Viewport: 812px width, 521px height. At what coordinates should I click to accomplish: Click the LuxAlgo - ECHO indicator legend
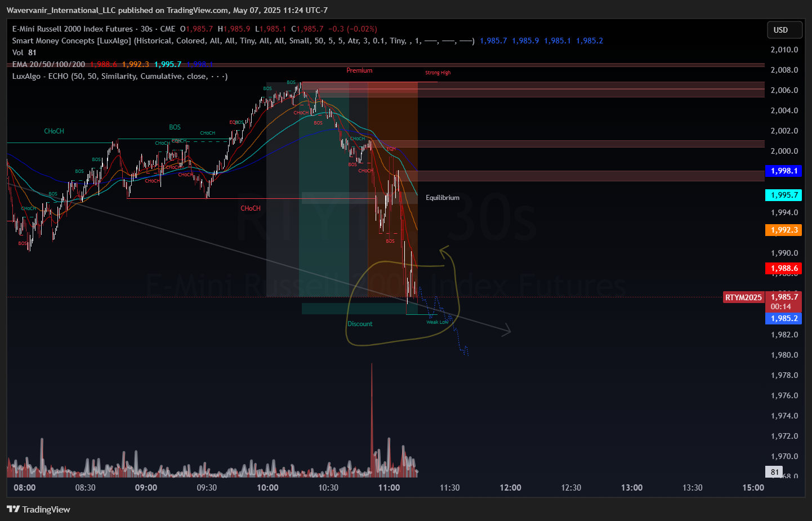click(x=120, y=76)
